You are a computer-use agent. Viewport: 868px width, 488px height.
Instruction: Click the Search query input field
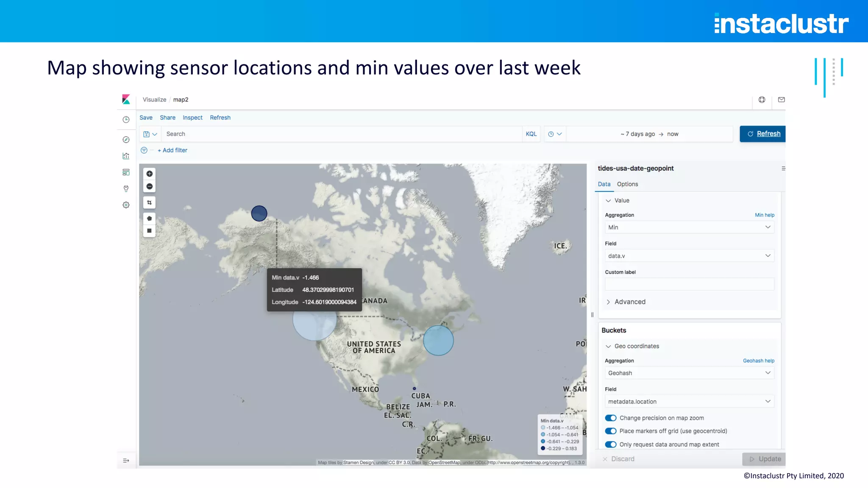pos(342,134)
